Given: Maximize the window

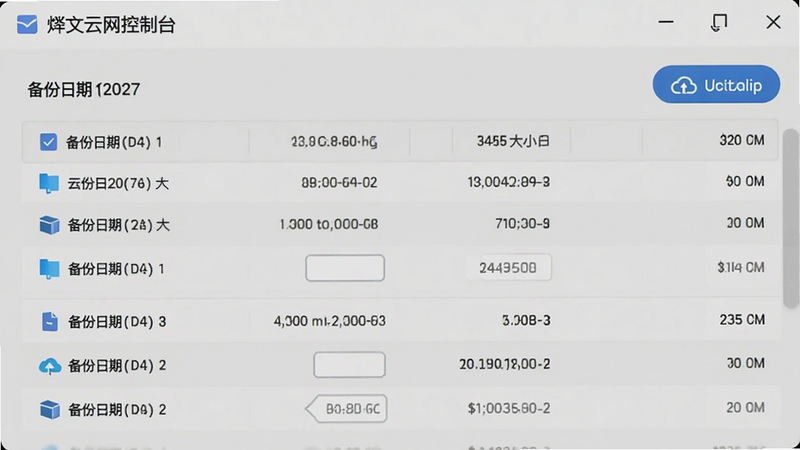Looking at the screenshot, I should [x=719, y=22].
